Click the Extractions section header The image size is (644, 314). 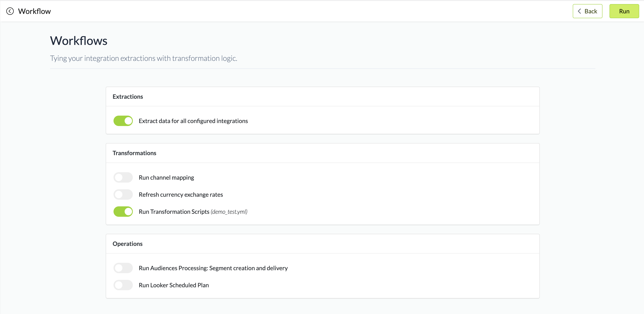point(128,97)
